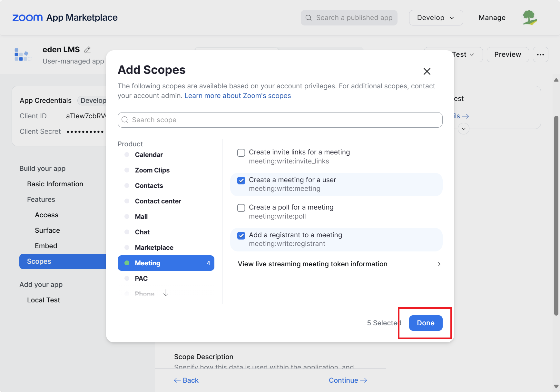Select the Contacts product

(x=149, y=186)
